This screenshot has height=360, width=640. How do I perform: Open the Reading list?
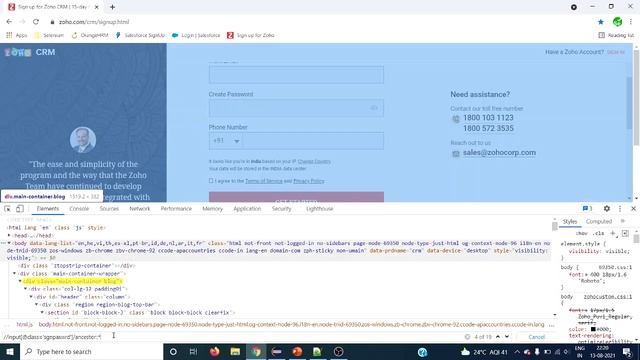(616, 36)
